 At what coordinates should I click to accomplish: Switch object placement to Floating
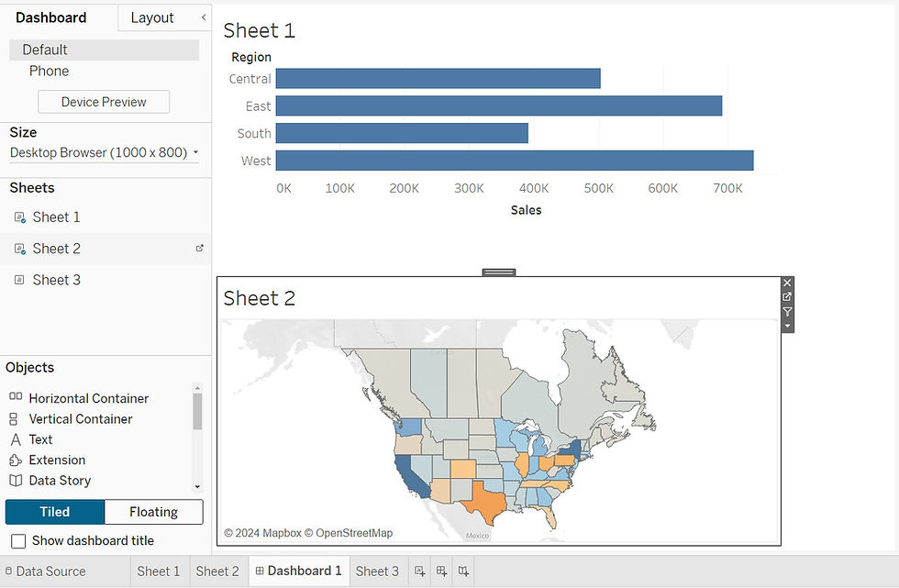153,512
